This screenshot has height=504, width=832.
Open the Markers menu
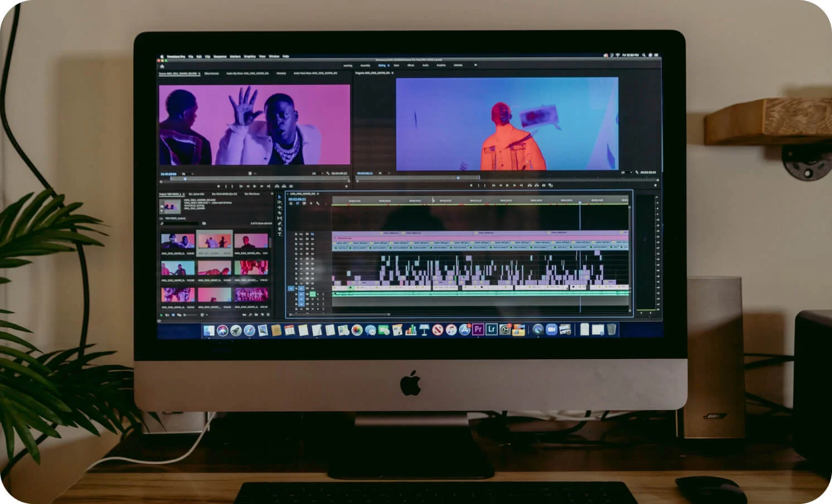(x=235, y=56)
